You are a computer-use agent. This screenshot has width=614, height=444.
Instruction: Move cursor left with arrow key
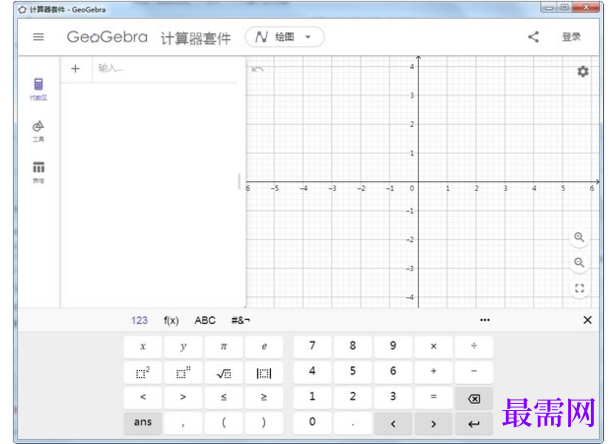click(x=393, y=424)
